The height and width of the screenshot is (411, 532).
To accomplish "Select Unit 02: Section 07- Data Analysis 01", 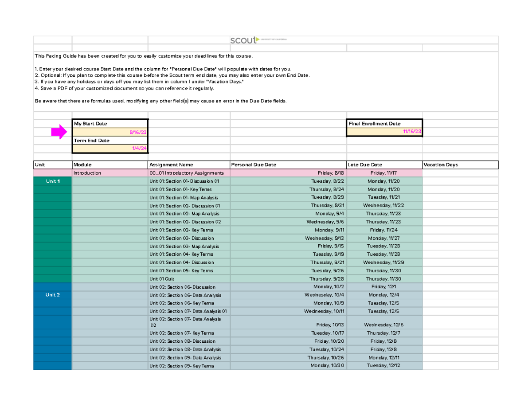I will (189, 311).
